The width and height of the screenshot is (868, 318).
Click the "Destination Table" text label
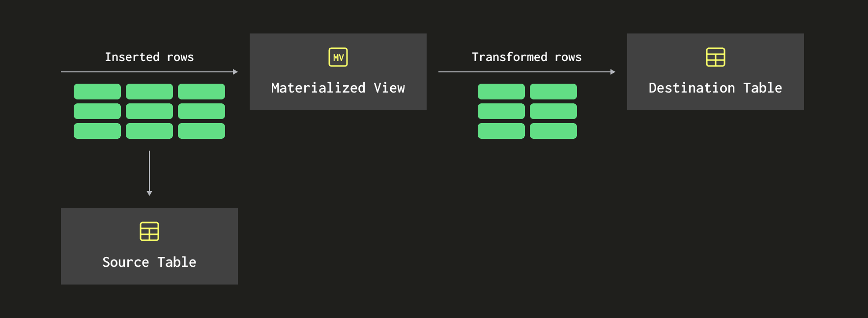pos(715,88)
